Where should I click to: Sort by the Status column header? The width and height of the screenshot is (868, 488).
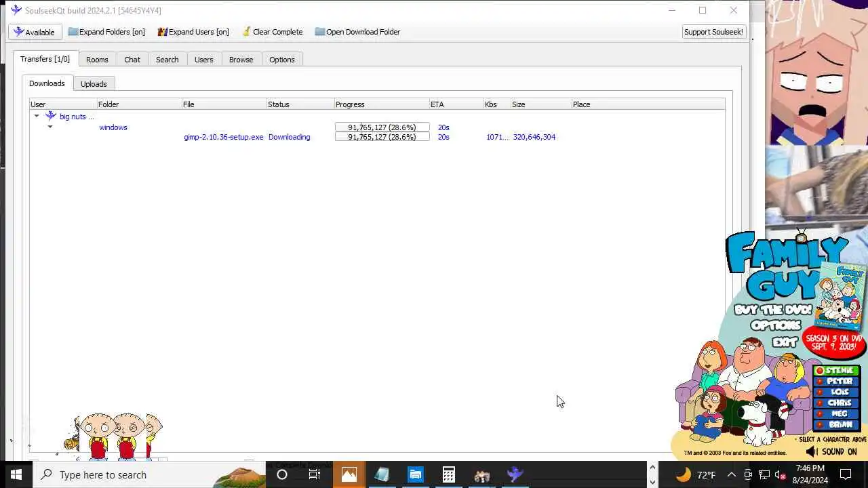300,104
